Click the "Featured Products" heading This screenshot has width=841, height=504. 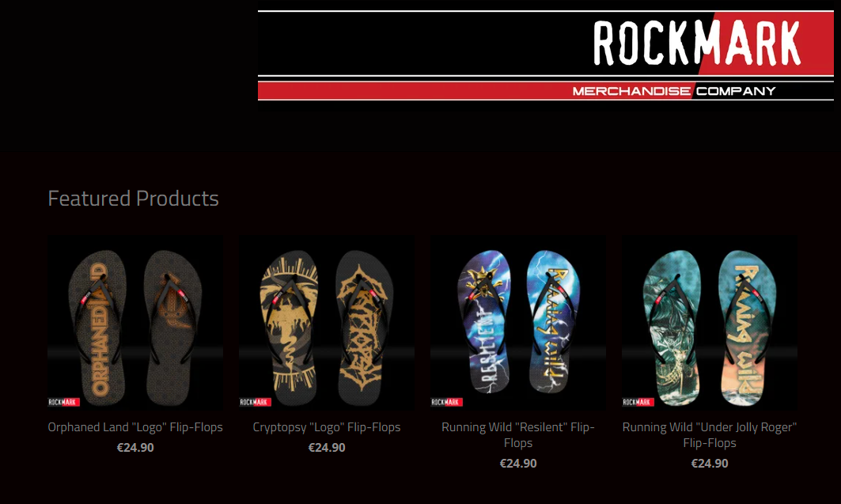pyautogui.click(x=133, y=199)
